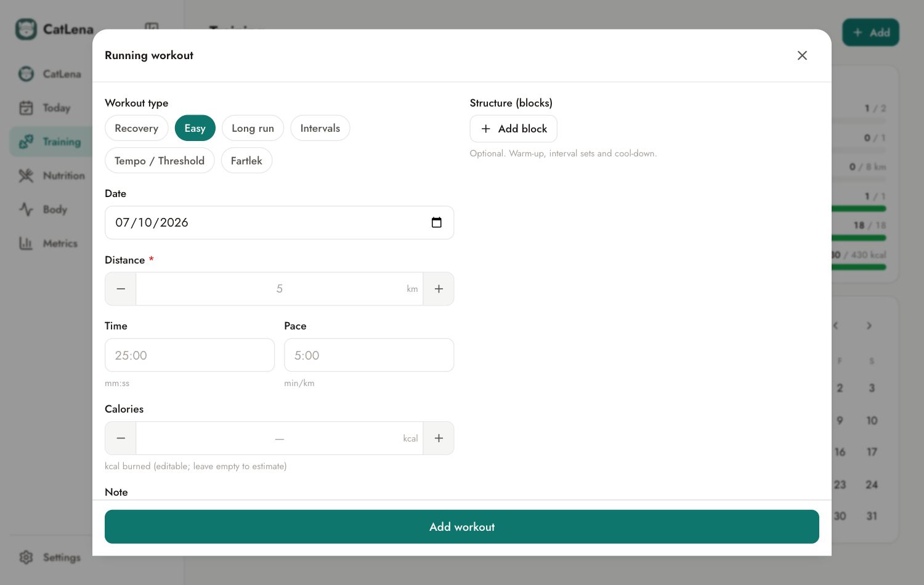Image resolution: width=924 pixels, height=585 pixels.
Task: Increase distance with the plus button
Action: [x=439, y=289]
